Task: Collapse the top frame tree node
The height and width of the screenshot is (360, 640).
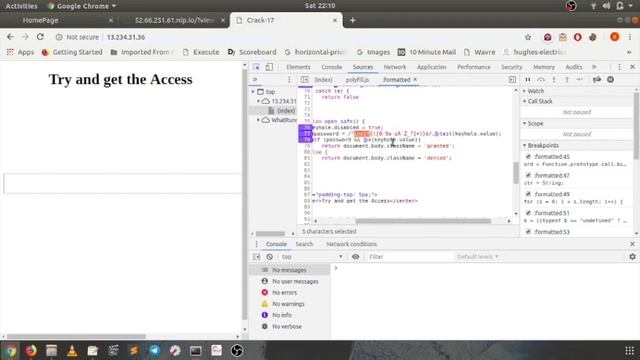Action: coord(253,92)
